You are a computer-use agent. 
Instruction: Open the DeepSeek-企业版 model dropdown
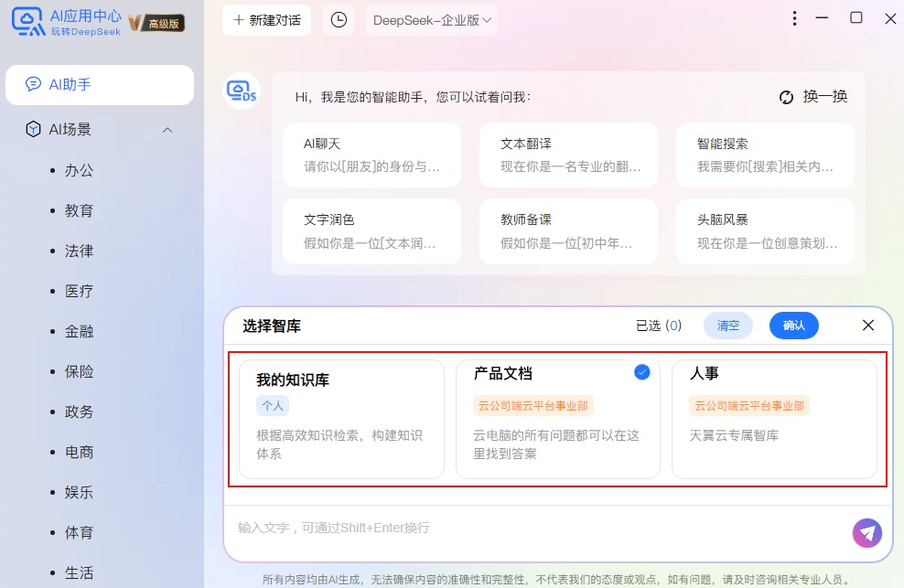pos(431,20)
